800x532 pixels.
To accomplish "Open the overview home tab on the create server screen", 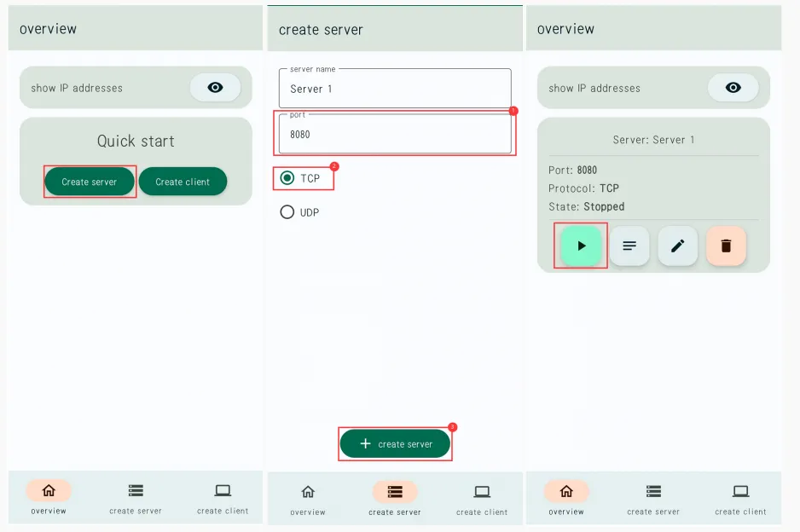I will (308, 498).
